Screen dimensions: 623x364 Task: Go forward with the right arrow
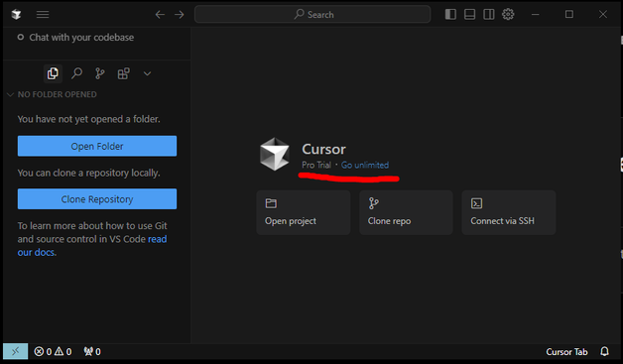coord(180,15)
